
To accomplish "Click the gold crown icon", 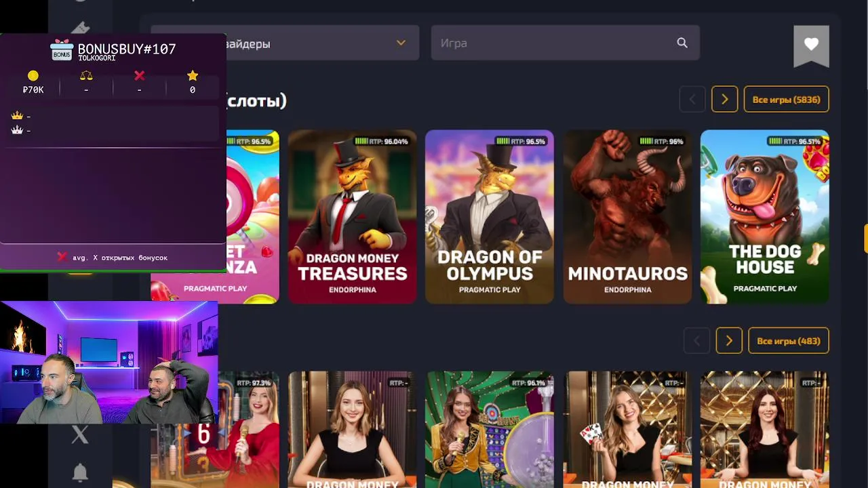I will coord(17,116).
